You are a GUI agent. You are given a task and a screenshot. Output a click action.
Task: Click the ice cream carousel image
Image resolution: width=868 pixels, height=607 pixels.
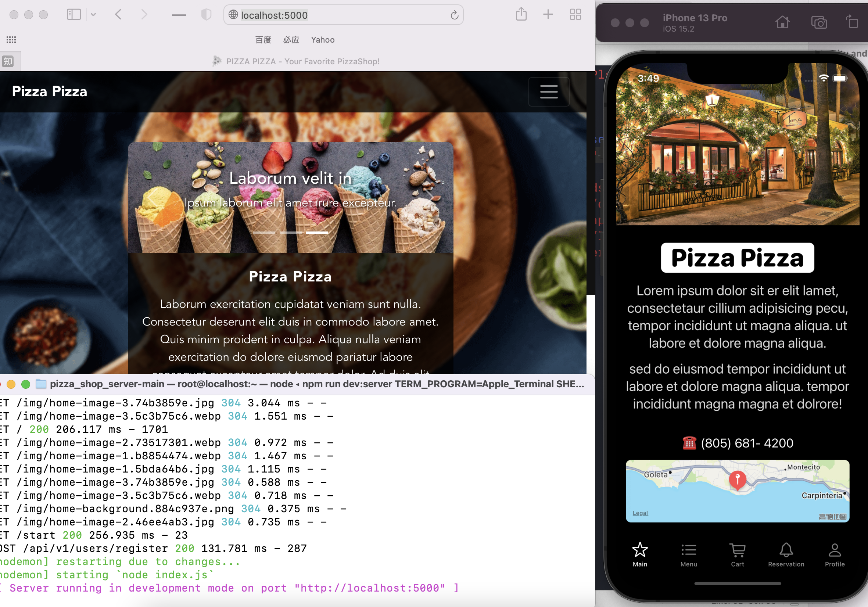(290, 197)
